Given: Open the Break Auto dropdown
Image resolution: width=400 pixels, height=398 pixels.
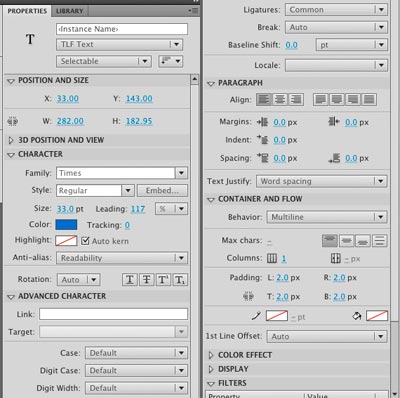Looking at the screenshot, I should [336, 27].
